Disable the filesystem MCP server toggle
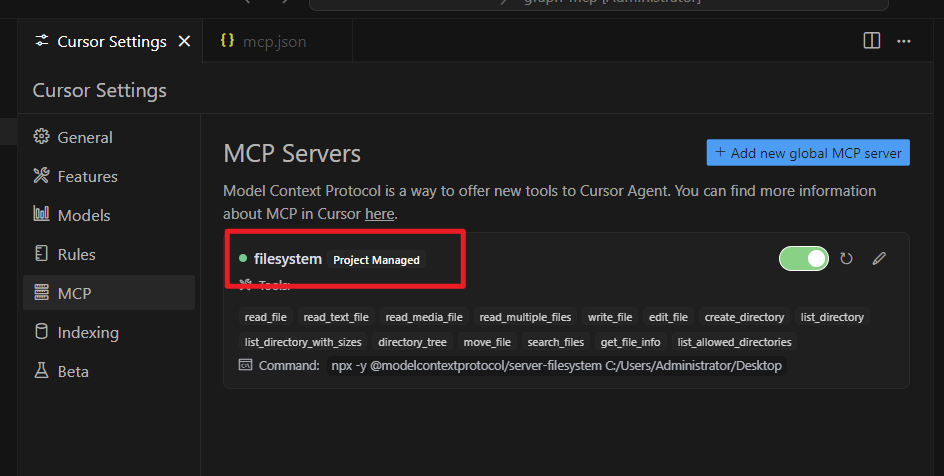This screenshot has width=944, height=476. click(804, 259)
